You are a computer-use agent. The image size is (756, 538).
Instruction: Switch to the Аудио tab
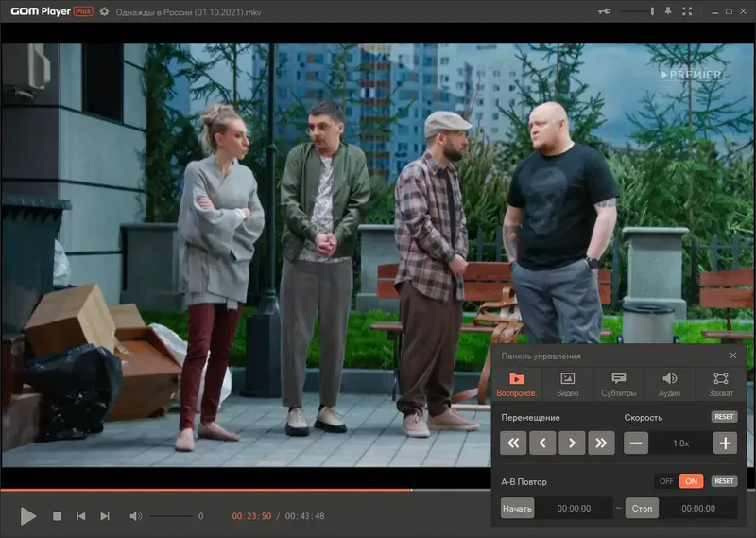click(x=670, y=384)
